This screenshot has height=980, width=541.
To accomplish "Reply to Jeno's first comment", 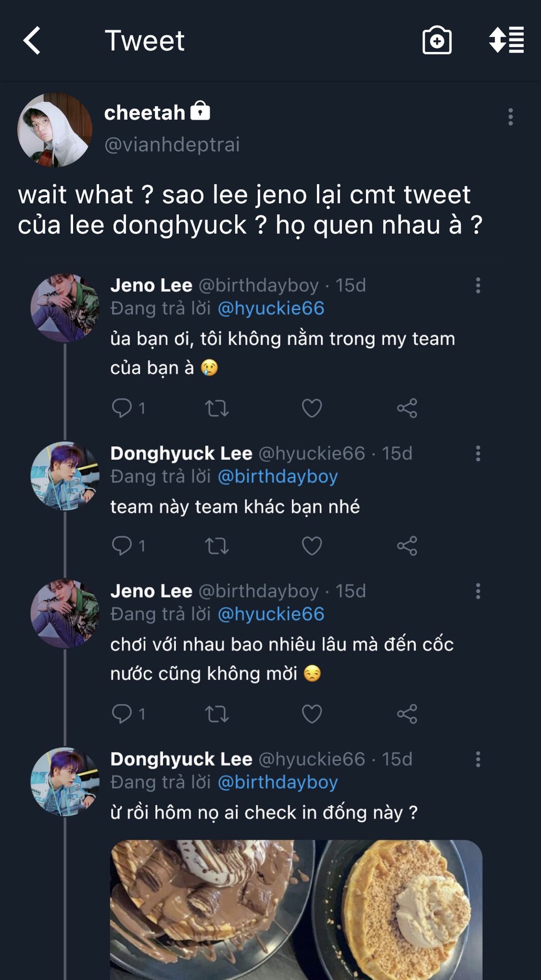I will pos(122,408).
